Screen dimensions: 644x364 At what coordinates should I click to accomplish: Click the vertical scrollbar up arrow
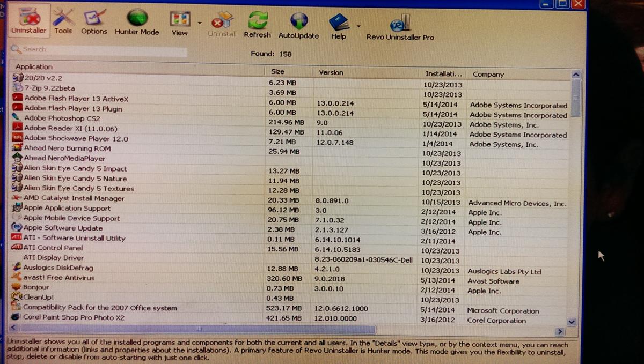point(576,75)
